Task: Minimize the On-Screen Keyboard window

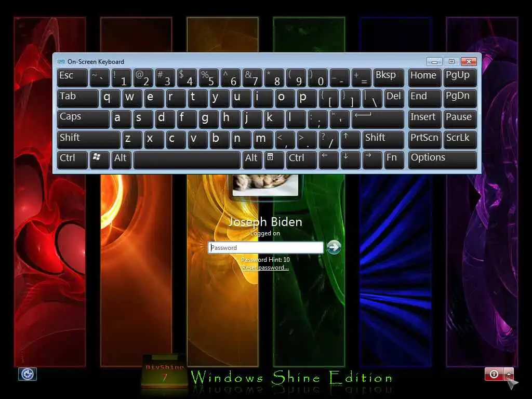Action: click(434, 61)
